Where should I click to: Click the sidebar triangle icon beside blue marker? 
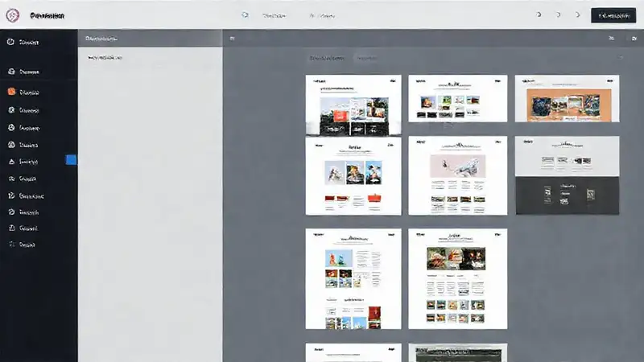pyautogui.click(x=11, y=162)
